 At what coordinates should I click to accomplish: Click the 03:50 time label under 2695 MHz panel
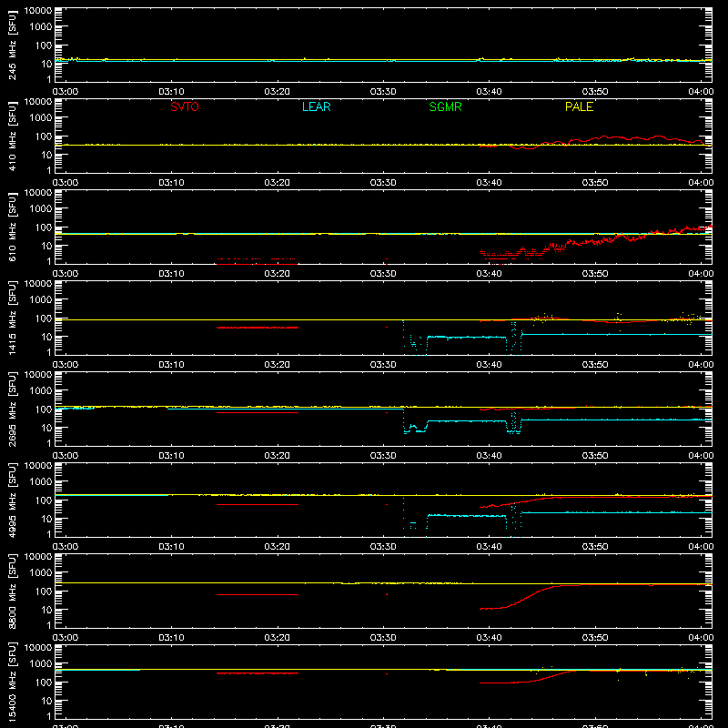pyautogui.click(x=595, y=456)
